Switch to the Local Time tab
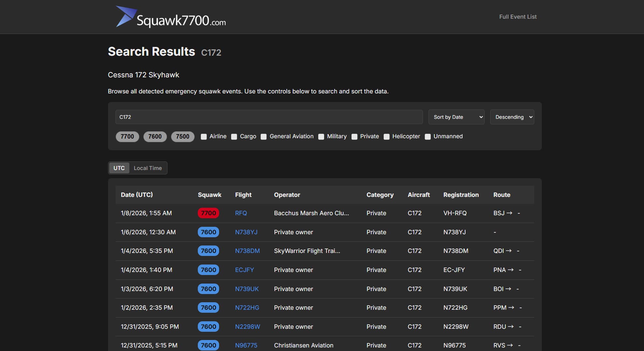The image size is (644, 351). [148, 168]
